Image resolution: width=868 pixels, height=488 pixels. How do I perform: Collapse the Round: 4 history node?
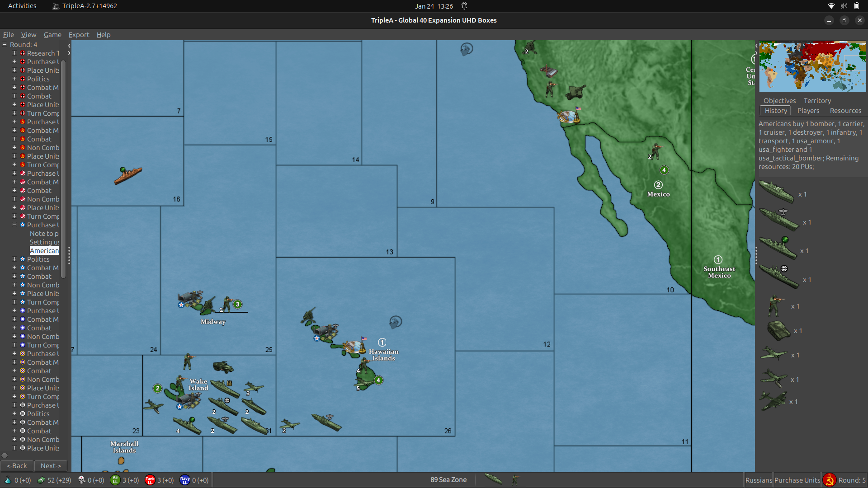5,45
